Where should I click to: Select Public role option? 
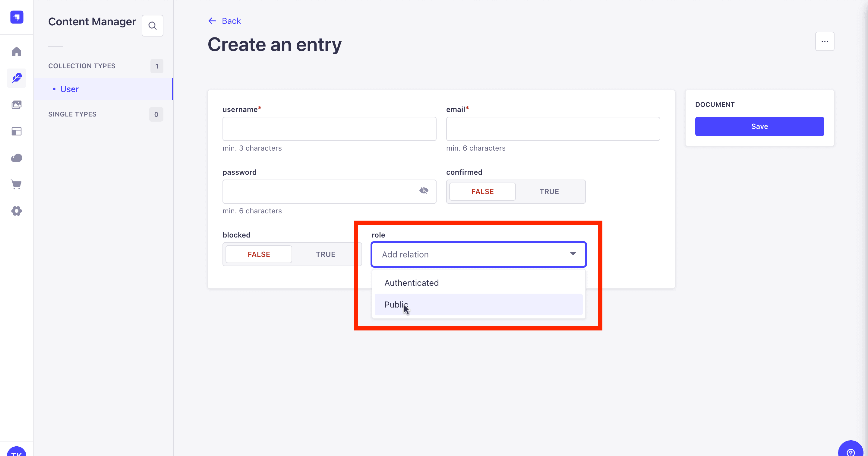(396, 305)
